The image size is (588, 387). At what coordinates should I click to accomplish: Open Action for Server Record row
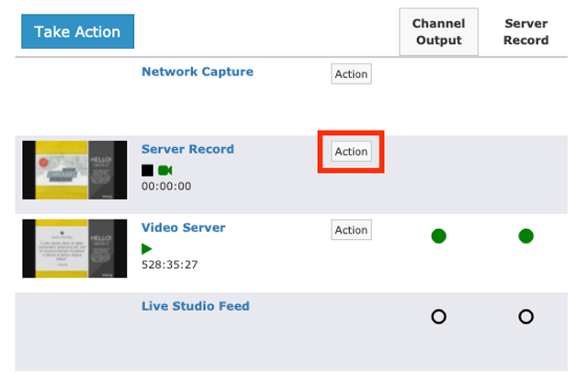coord(351,152)
